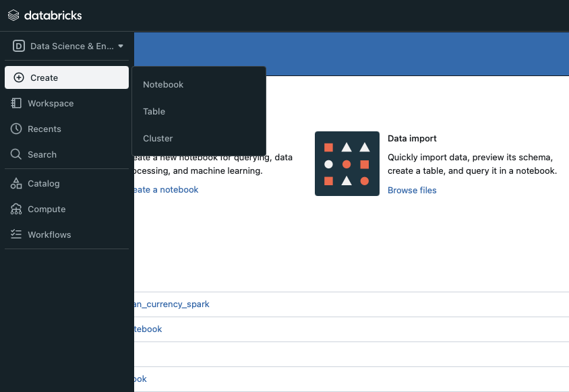Image resolution: width=569 pixels, height=392 pixels.
Task: Click the Workspace notebook icon
Action: [17, 103]
